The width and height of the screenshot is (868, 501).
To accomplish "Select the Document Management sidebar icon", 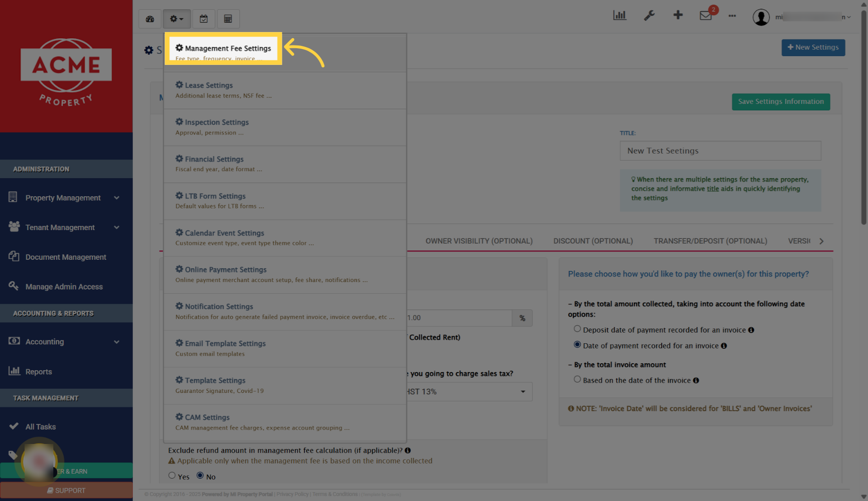I will 13,257.
